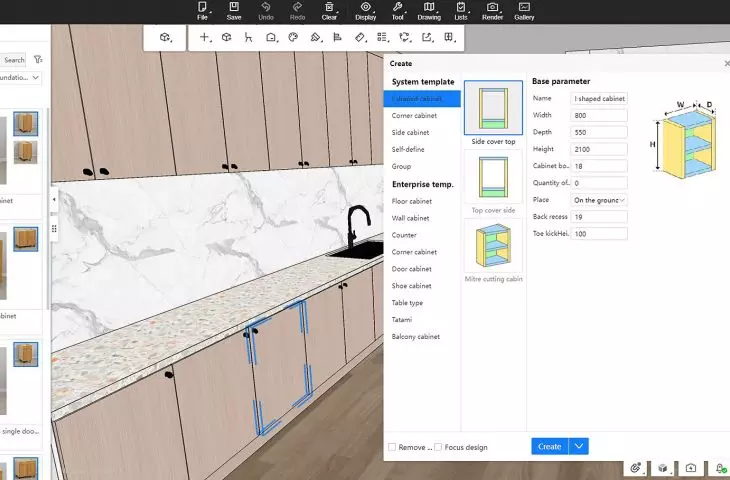Click the align icon in toolbar
This screenshot has height=480, width=730.
point(338,37)
